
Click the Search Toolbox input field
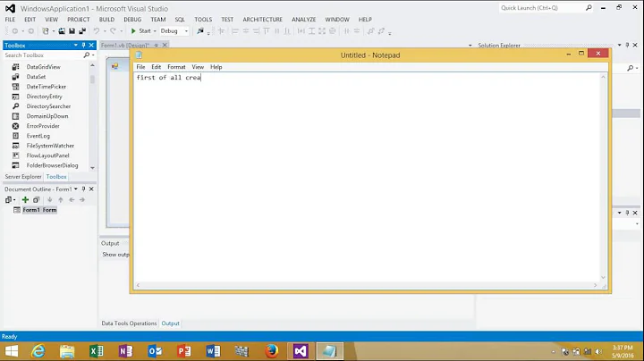(x=43, y=55)
